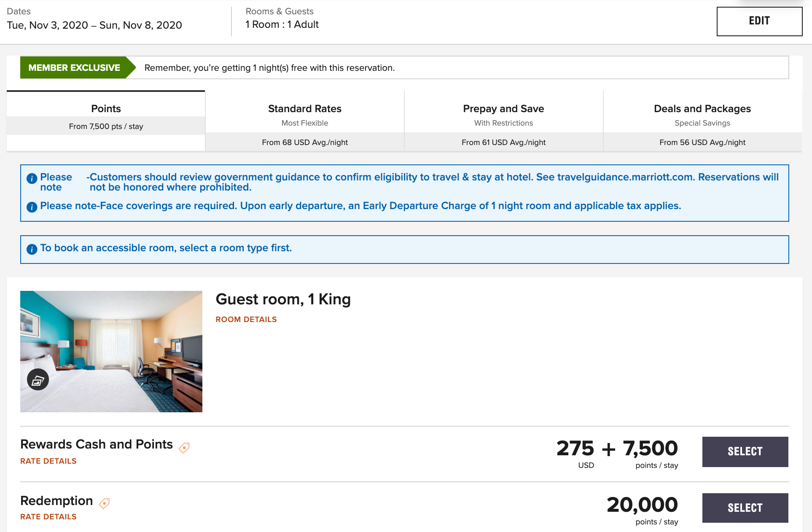Click the info icon beside the face coverings note
The height and width of the screenshot is (532, 812).
pos(32,207)
